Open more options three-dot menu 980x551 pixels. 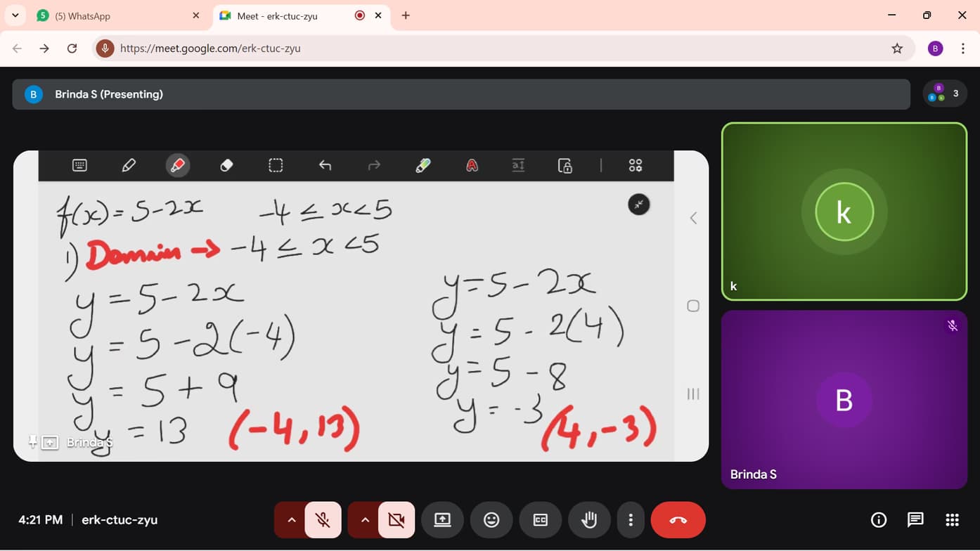631,520
